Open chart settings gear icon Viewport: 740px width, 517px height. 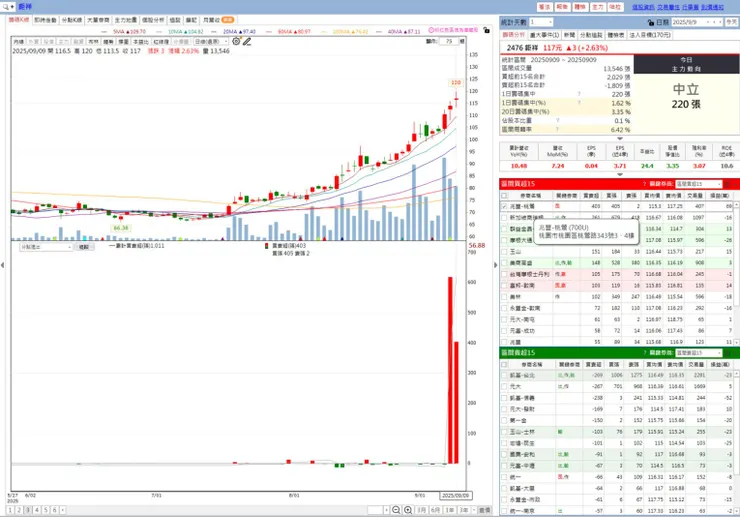(236, 42)
